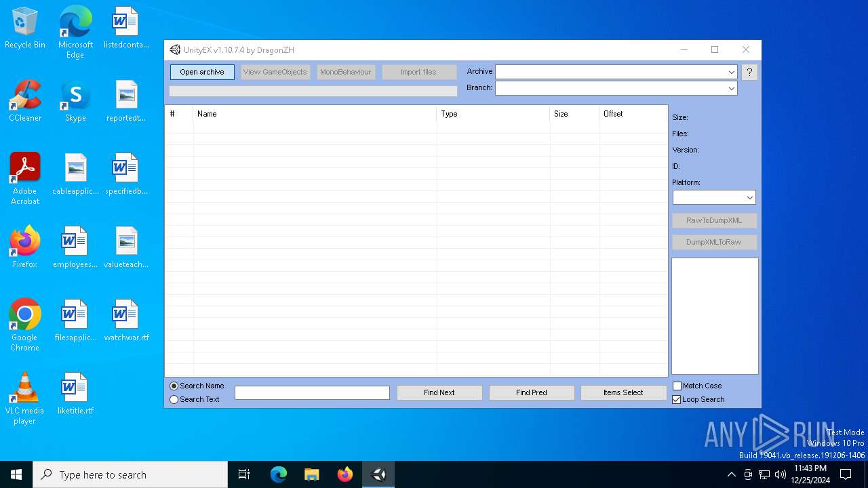
Task: Select the cableapplic image file icon
Action: coord(75,175)
